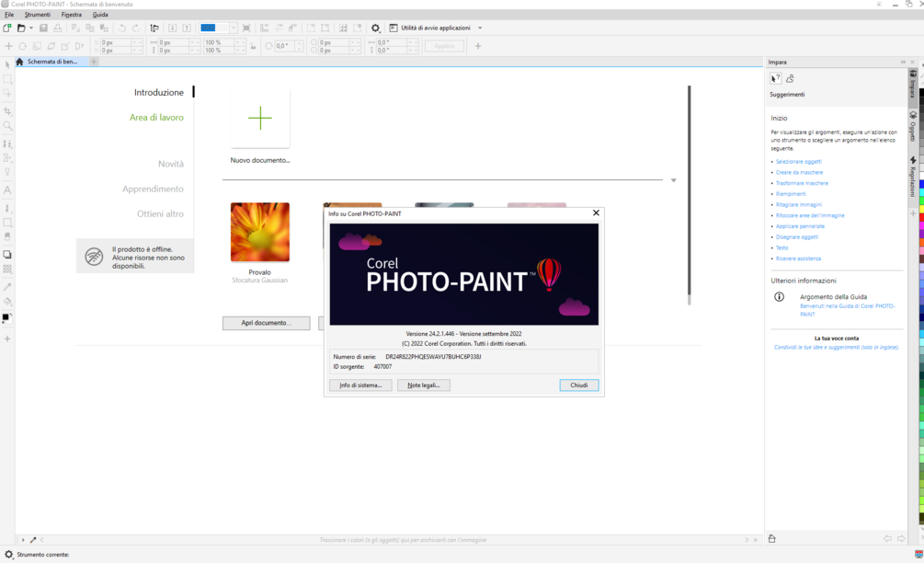Click the Chiudi button in info dialog
The image size is (924, 563).
578,385
